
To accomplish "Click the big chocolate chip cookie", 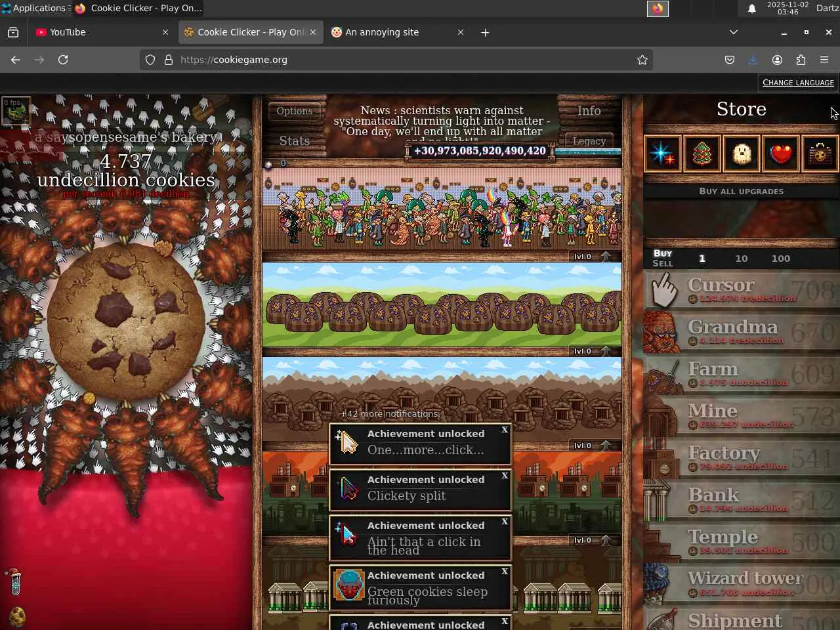I will point(126,323).
